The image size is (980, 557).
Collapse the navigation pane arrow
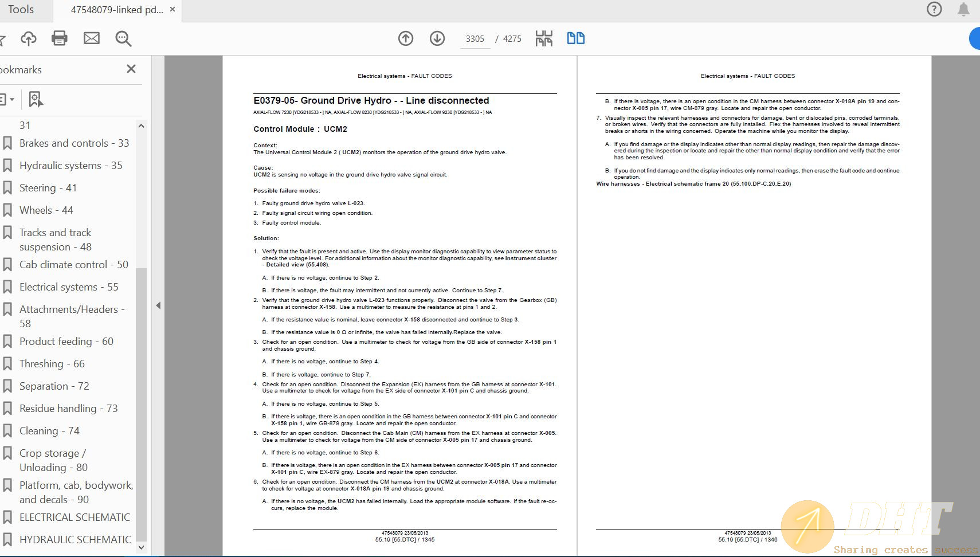[158, 305]
